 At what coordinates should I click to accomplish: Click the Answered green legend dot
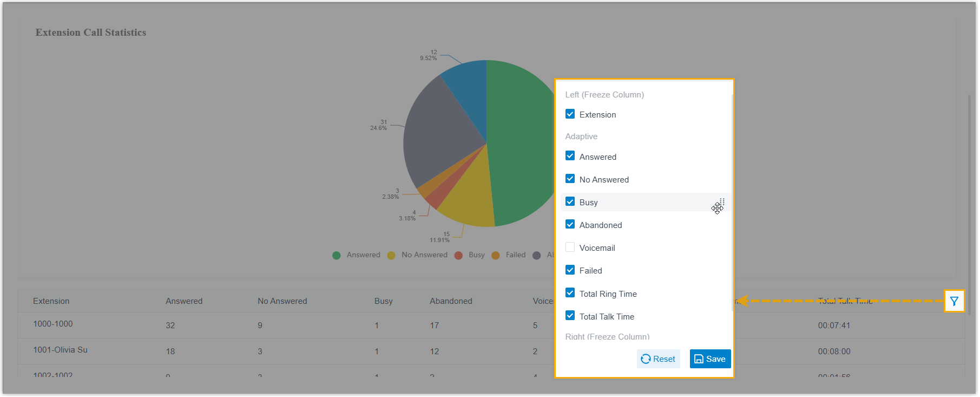[337, 256]
